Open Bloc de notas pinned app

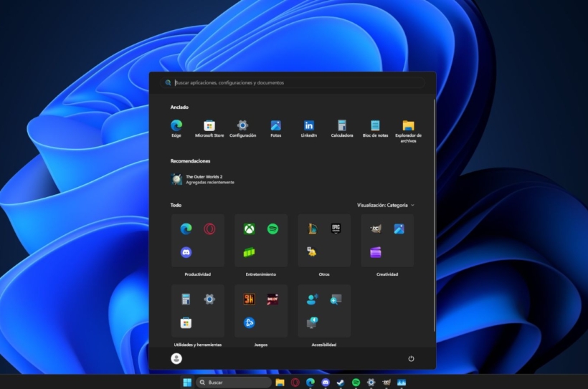(x=375, y=128)
